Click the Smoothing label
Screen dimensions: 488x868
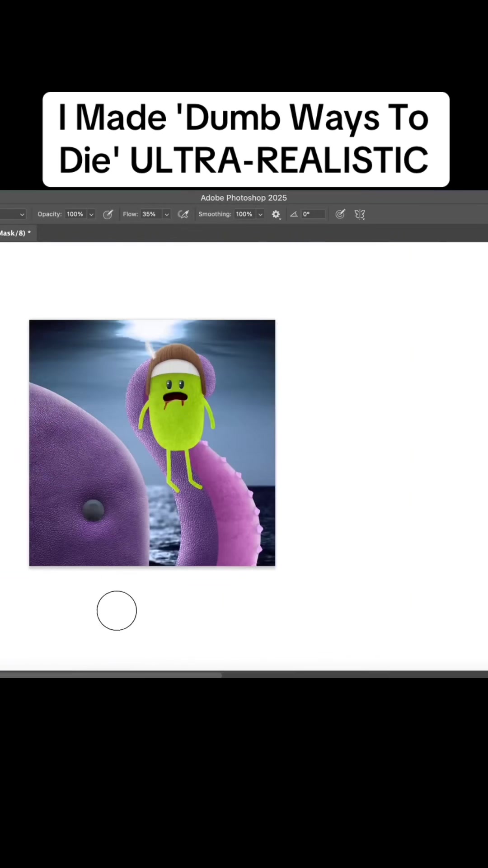click(x=215, y=214)
